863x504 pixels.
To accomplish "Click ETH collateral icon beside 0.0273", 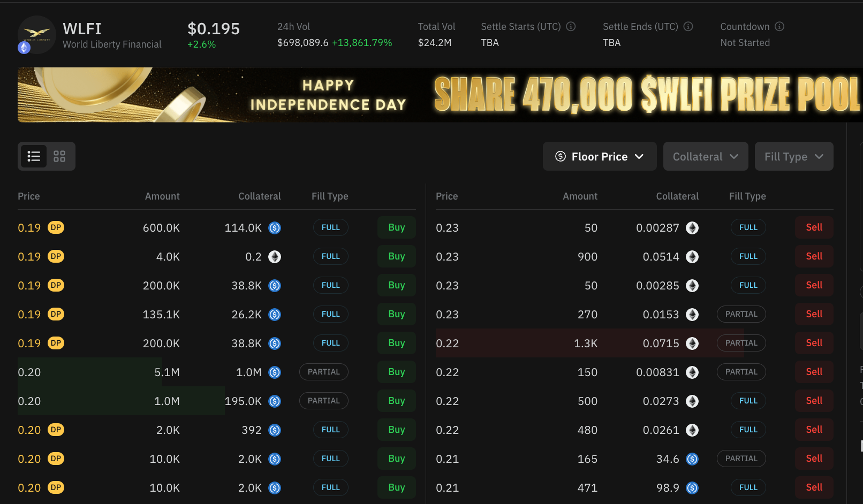I will coord(692,401).
